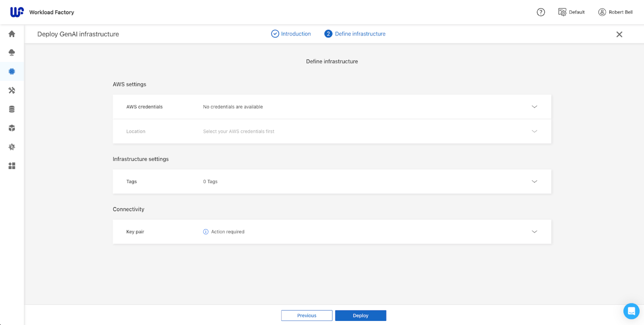Click the '0 Tags' value
Viewport: 644px width, 325px height.
tap(210, 182)
